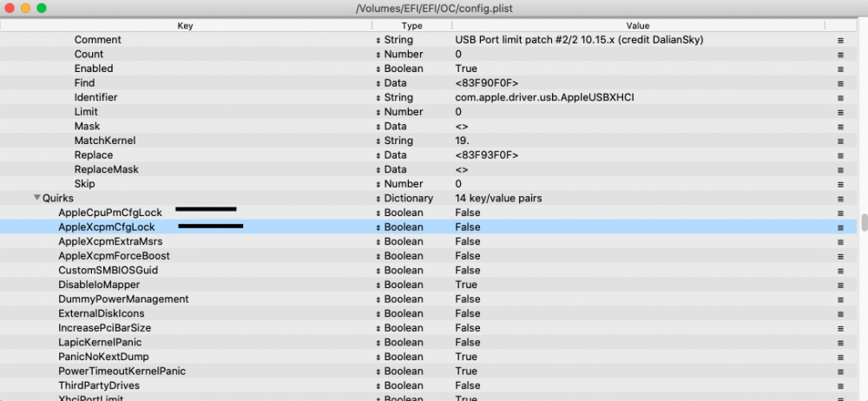The image size is (868, 401).
Task: Open type popup for DisableIoMapper row
Action: pyautogui.click(x=378, y=285)
